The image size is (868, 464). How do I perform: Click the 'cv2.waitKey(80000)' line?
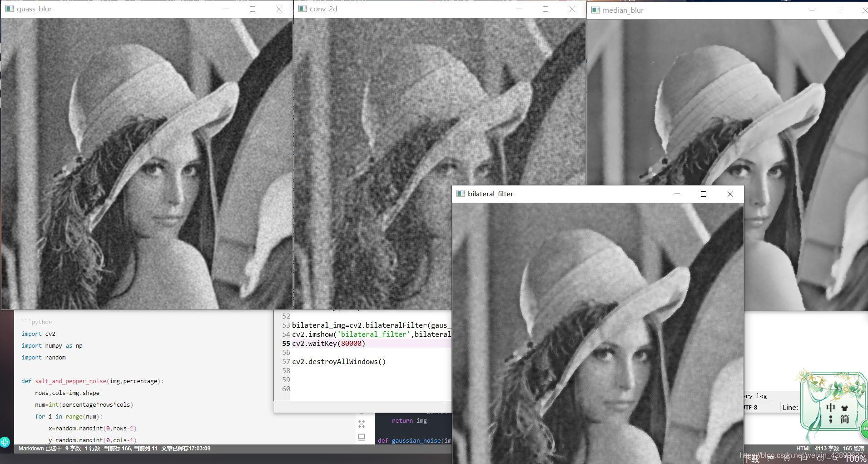pos(328,343)
